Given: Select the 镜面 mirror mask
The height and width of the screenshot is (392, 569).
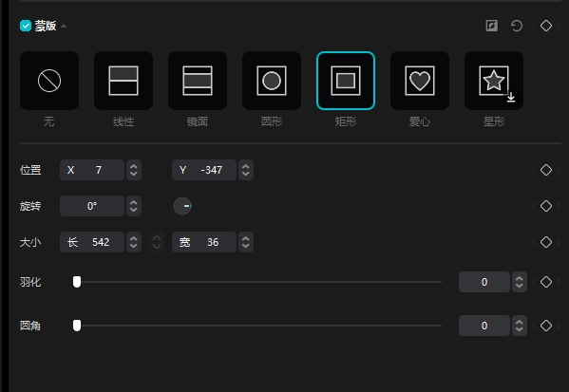Looking at the screenshot, I should (198, 81).
